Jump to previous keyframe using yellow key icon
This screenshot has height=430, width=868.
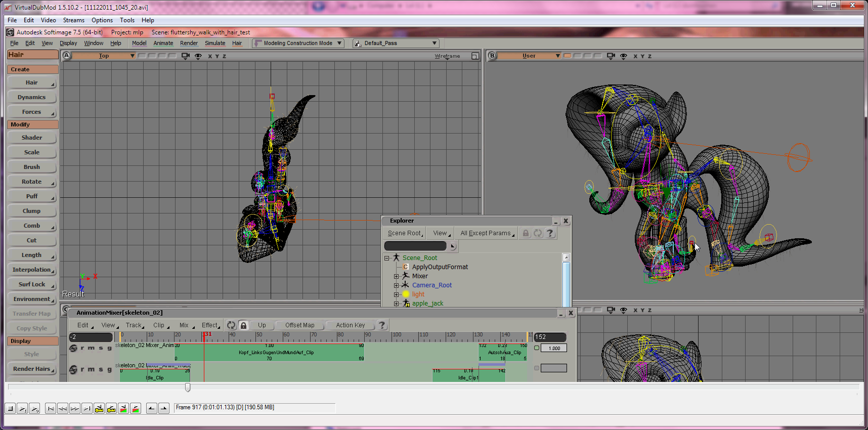tap(99, 408)
